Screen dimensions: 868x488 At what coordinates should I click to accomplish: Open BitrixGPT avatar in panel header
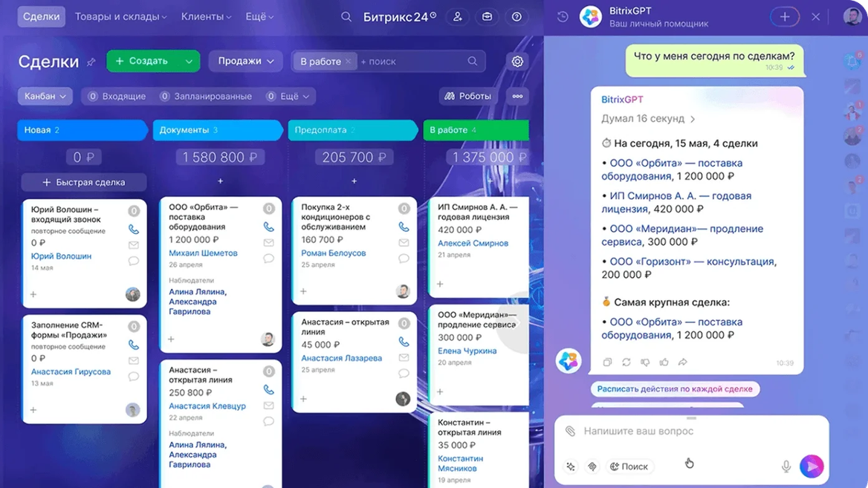click(591, 16)
